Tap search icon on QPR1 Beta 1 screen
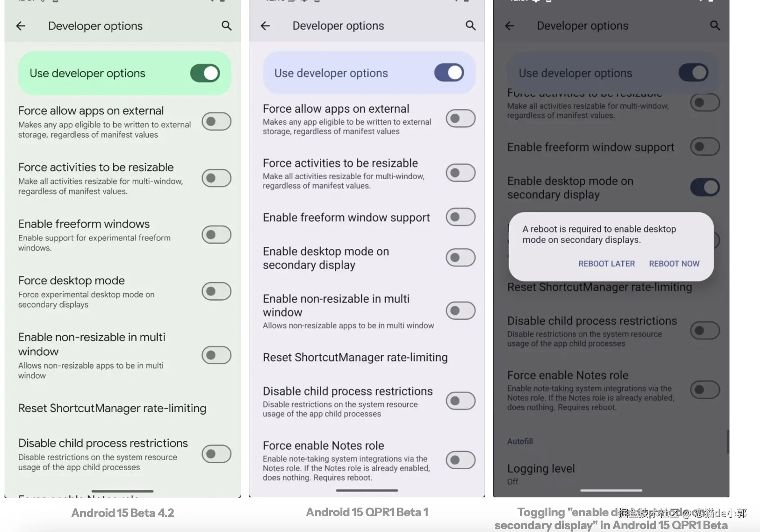This screenshot has width=760, height=532. tap(470, 26)
